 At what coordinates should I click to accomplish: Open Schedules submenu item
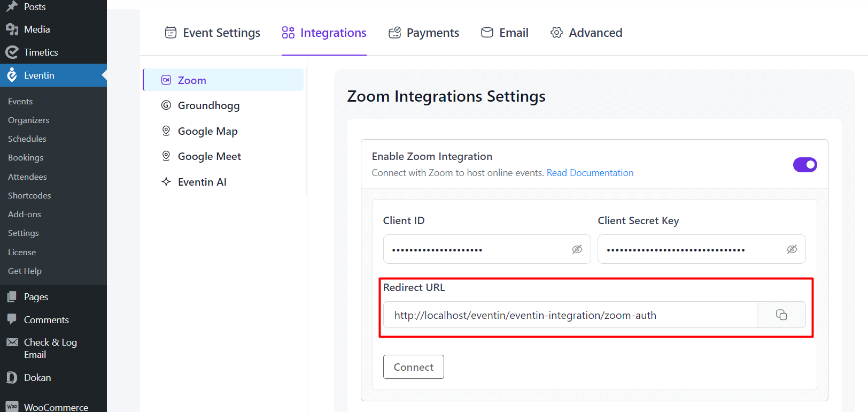27,139
